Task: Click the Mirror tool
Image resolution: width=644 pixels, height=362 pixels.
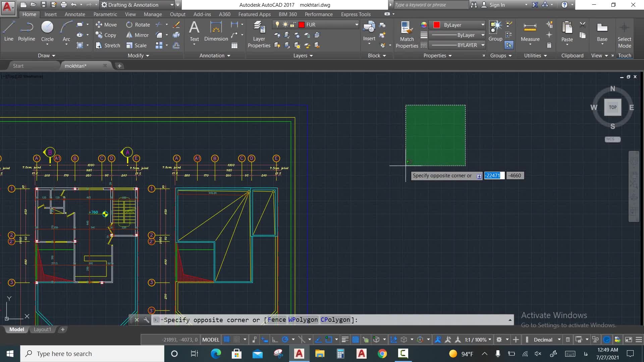Action: tap(138, 35)
